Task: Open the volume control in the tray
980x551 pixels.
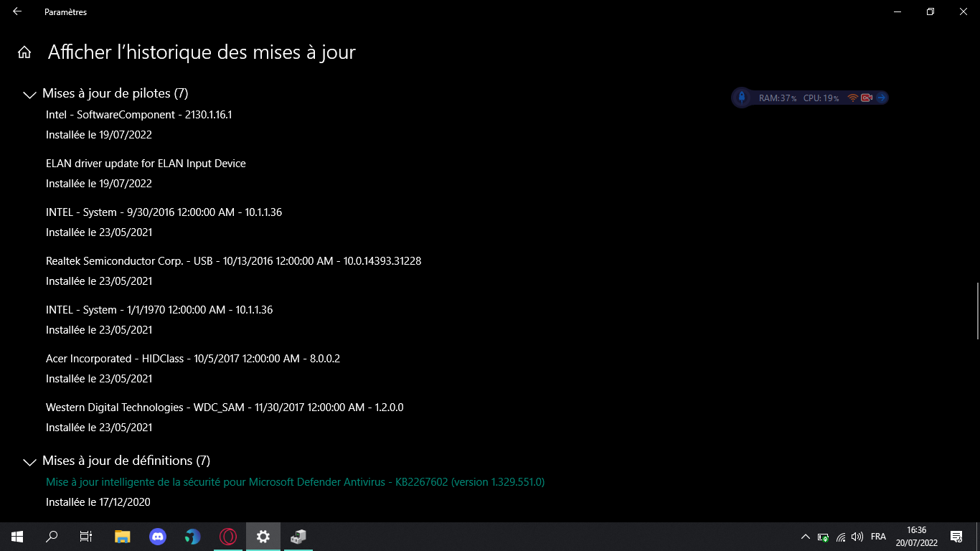Action: coord(857,537)
